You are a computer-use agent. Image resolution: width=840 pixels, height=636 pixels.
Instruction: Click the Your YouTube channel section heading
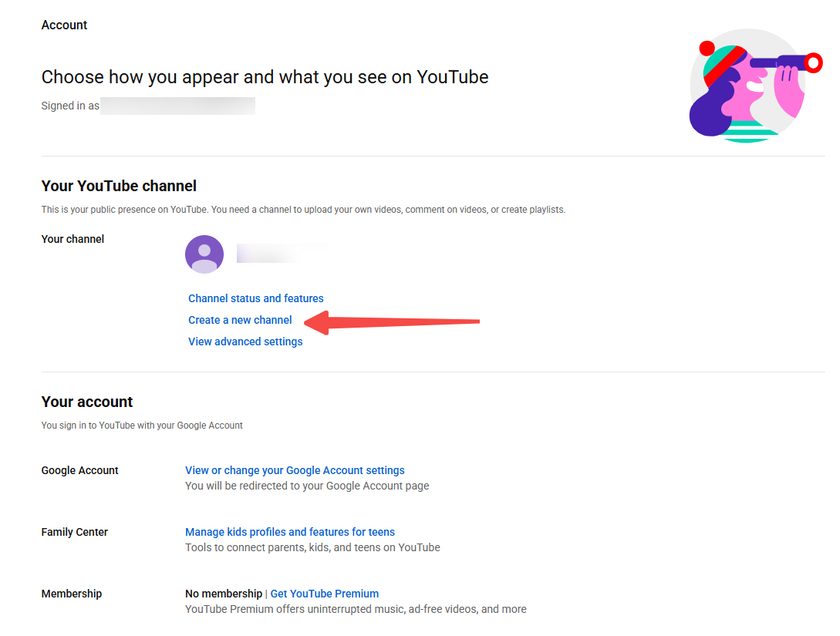119,186
